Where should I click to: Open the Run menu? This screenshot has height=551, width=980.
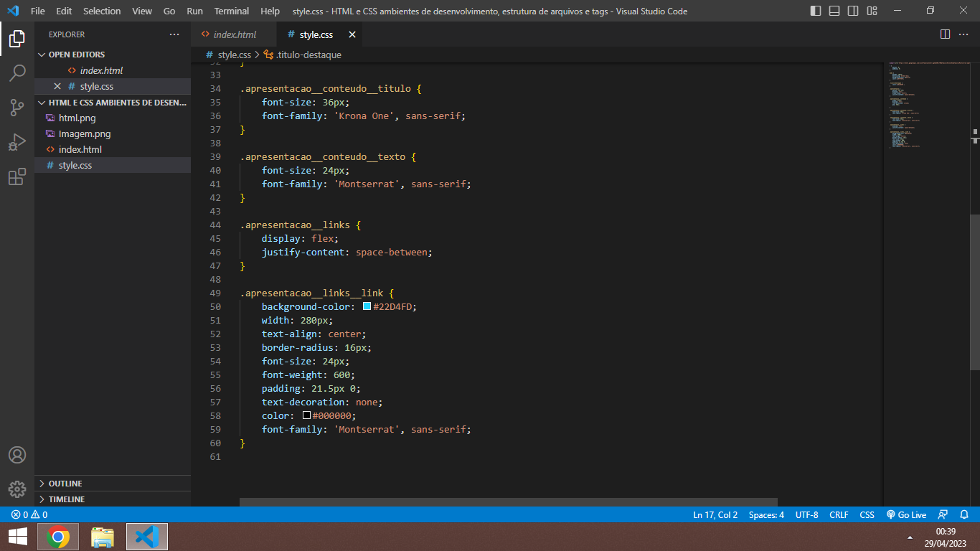pos(194,11)
